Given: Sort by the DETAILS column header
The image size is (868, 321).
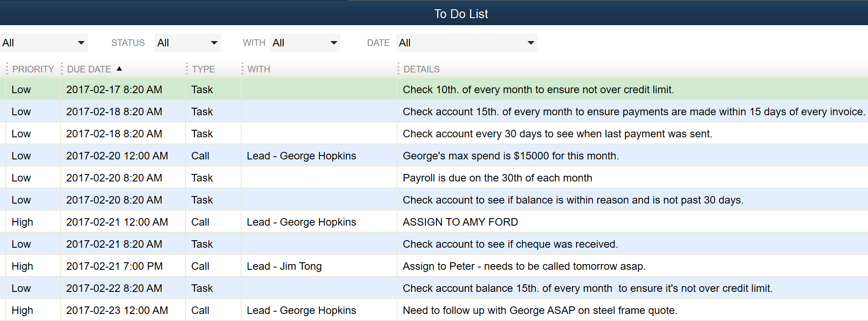Looking at the screenshot, I should click(x=421, y=69).
